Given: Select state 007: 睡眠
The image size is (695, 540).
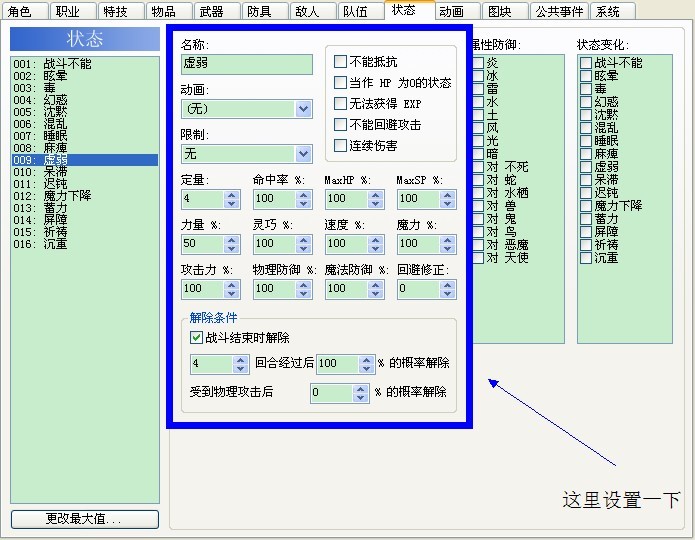Looking at the screenshot, I should (85, 136).
